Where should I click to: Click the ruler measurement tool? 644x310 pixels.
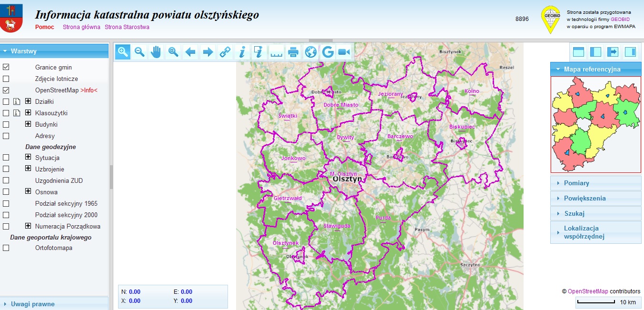pos(276,52)
